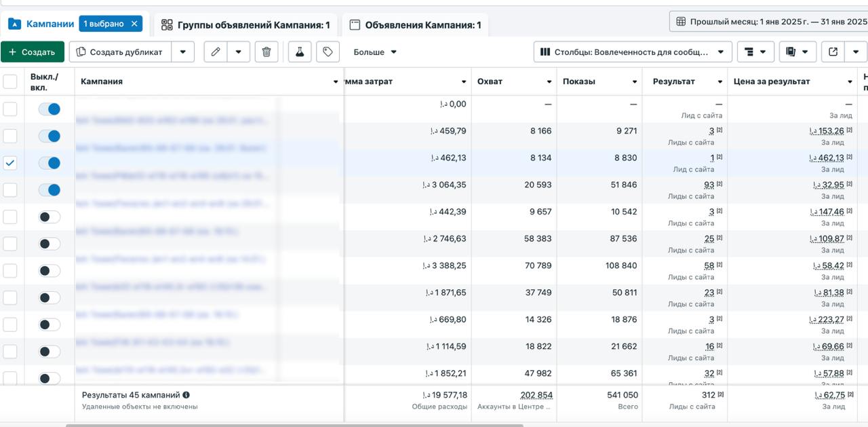Open the Результат column sort arrow
The width and height of the screenshot is (868, 427).
coord(720,81)
